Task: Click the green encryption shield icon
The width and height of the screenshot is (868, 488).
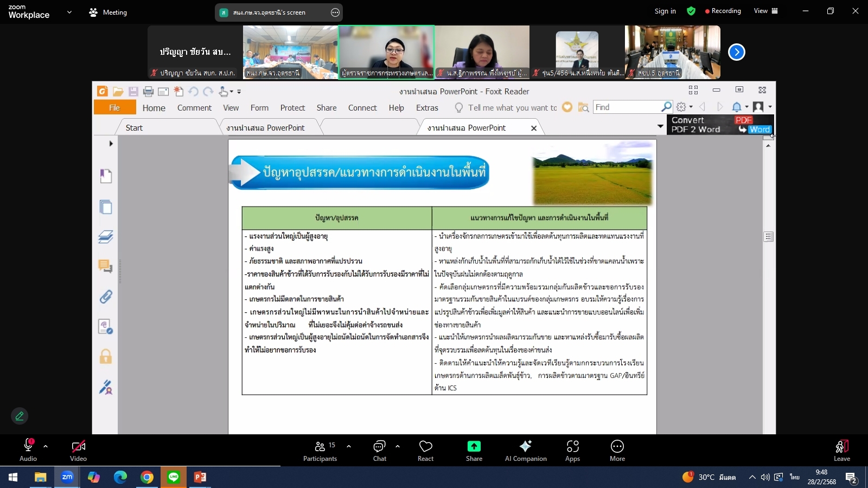Action: pos(691,11)
